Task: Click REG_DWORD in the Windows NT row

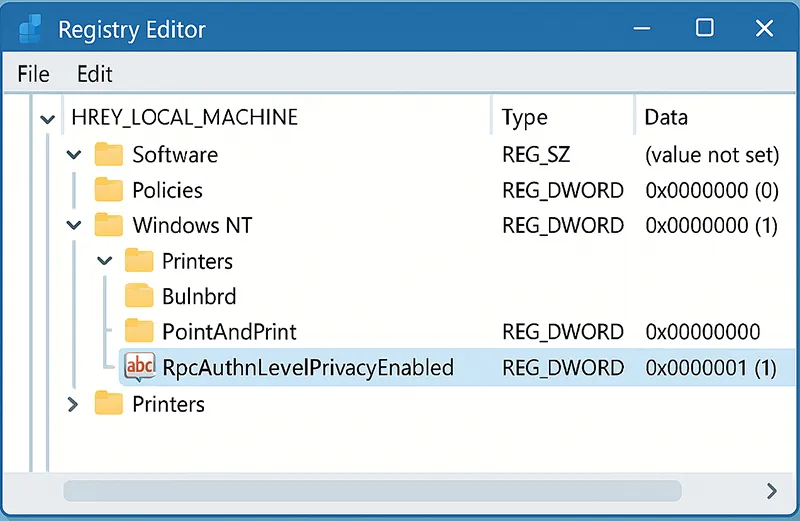Action: (x=563, y=226)
